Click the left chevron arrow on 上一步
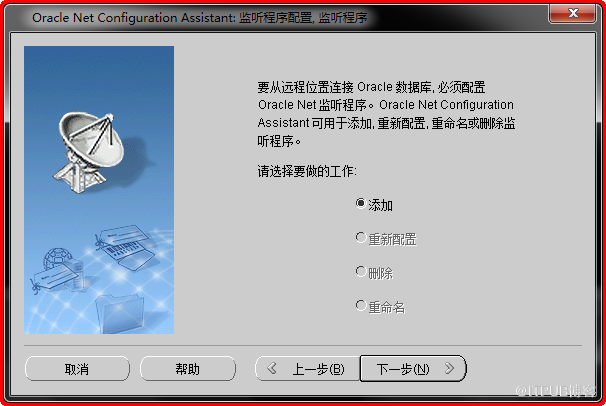The width and height of the screenshot is (606, 406). [x=272, y=368]
